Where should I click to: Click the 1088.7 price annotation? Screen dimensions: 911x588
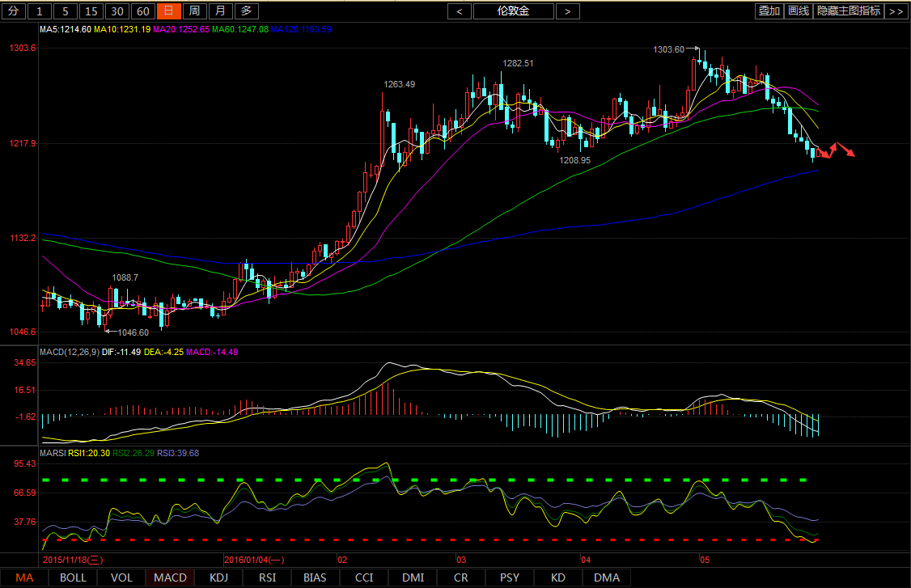point(125,277)
